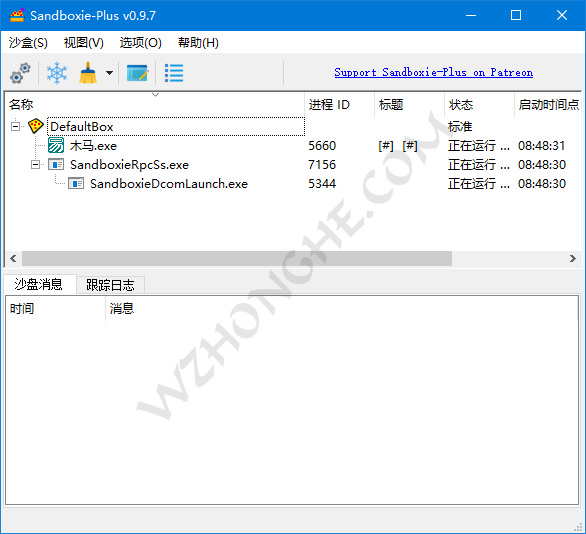Viewport: 586px width, 534px height.
Task: Sort by the 状态 column header
Action: [479, 104]
